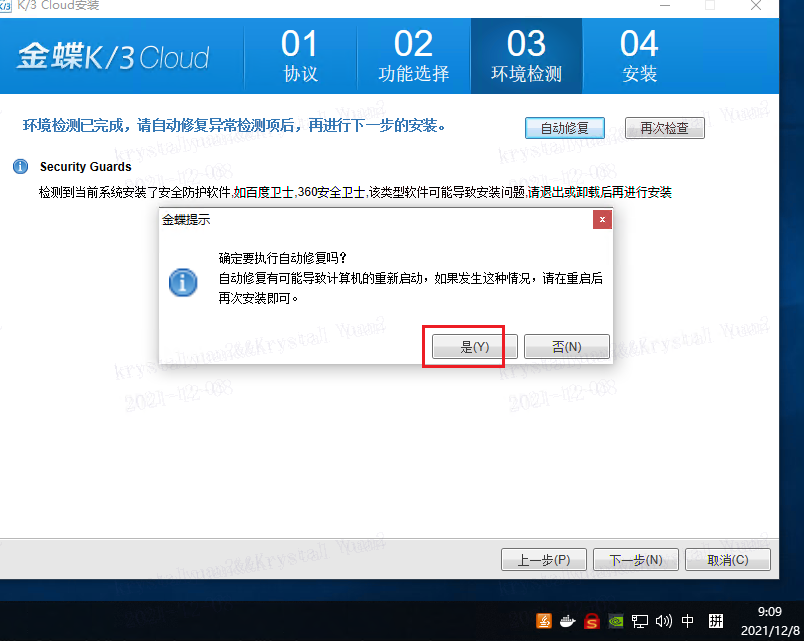This screenshot has width=804, height=641.
Task: Click the NVIDIA settings tray icon
Action: coord(615,621)
